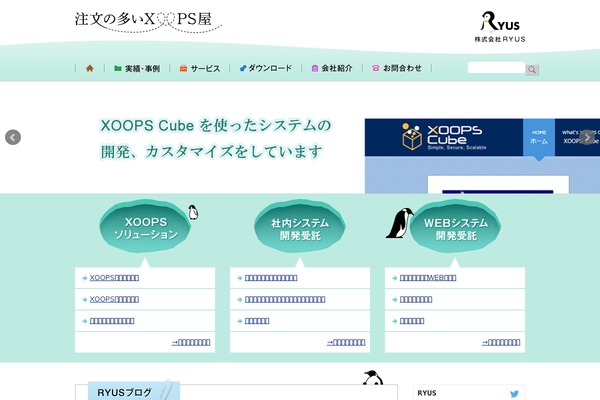The height and width of the screenshot is (400, 600).
Task: Open the home icon in navigation bar
Action: coord(90,68)
